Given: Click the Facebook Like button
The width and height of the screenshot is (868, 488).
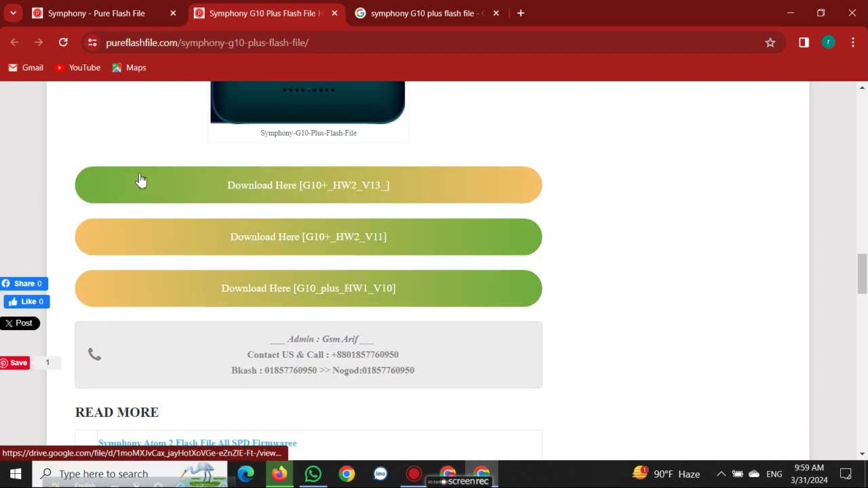Looking at the screenshot, I should (x=26, y=302).
